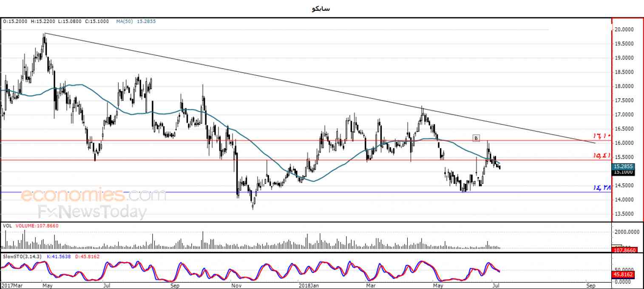Click the 14.0000 price axis label
Image resolution: width=644 pixels, height=289 pixels.
624,200
